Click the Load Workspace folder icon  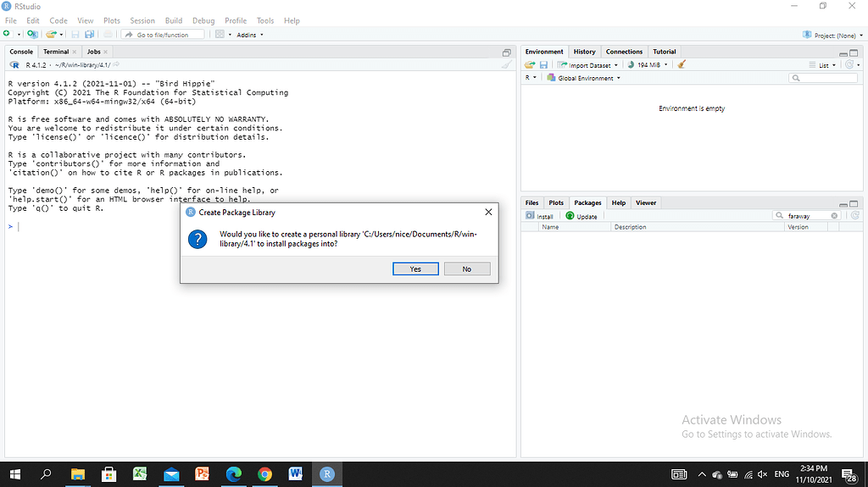[531, 64]
